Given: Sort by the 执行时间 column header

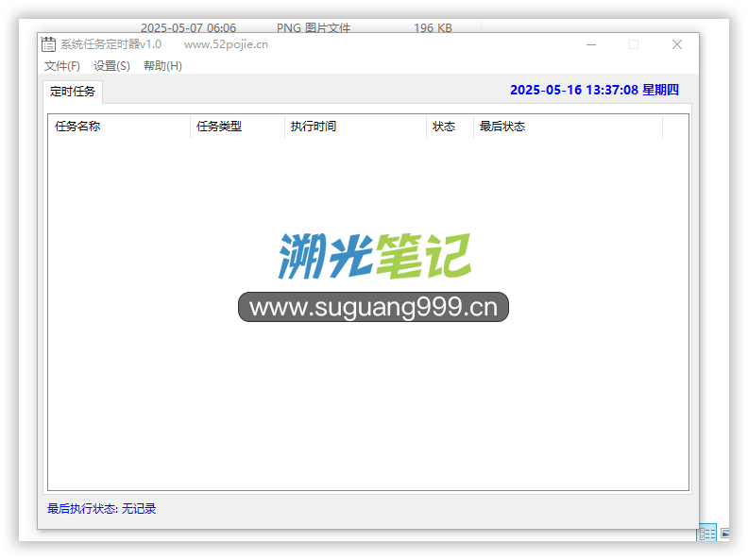Looking at the screenshot, I should [x=355, y=127].
